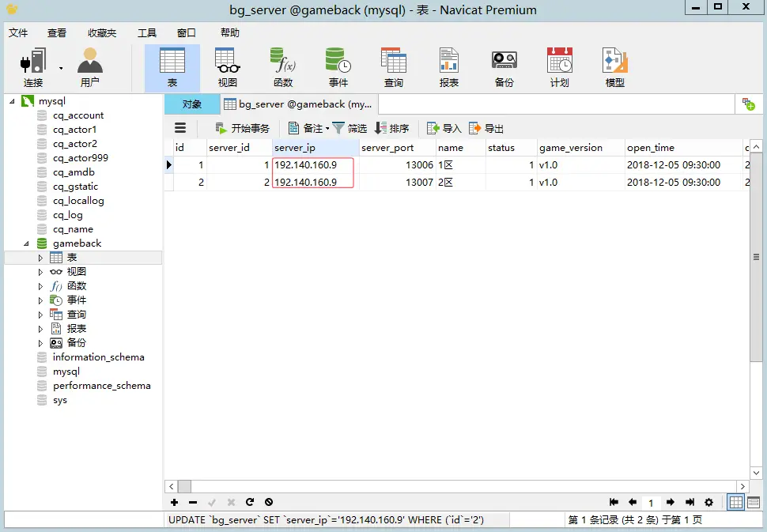Viewport: 767px width, 532px height.
Task: Open the 帮助 menu
Action: pos(230,32)
